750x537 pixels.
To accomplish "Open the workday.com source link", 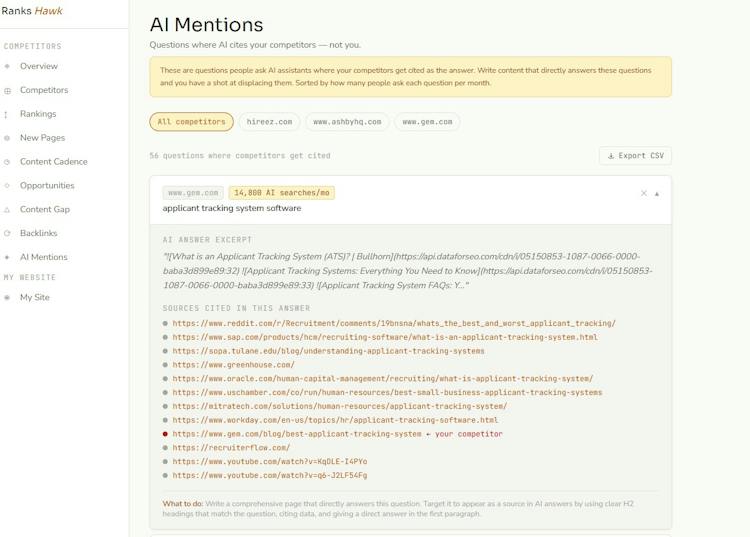I will (335, 420).
